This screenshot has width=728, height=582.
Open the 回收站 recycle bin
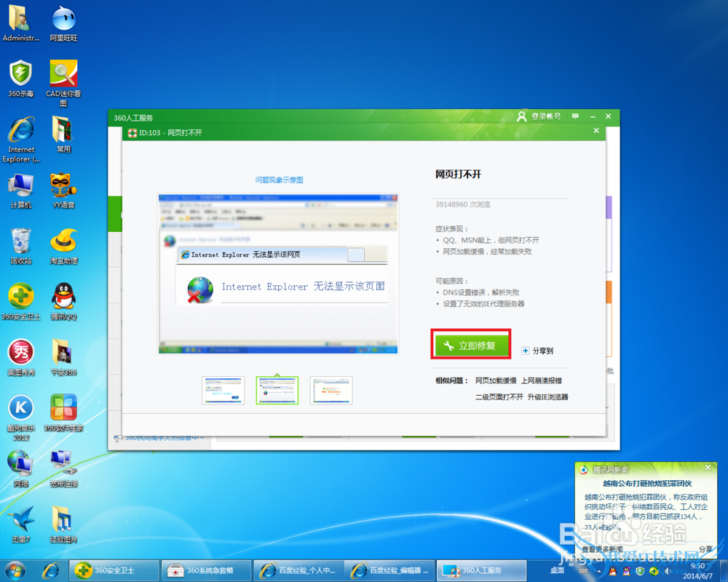(x=21, y=247)
